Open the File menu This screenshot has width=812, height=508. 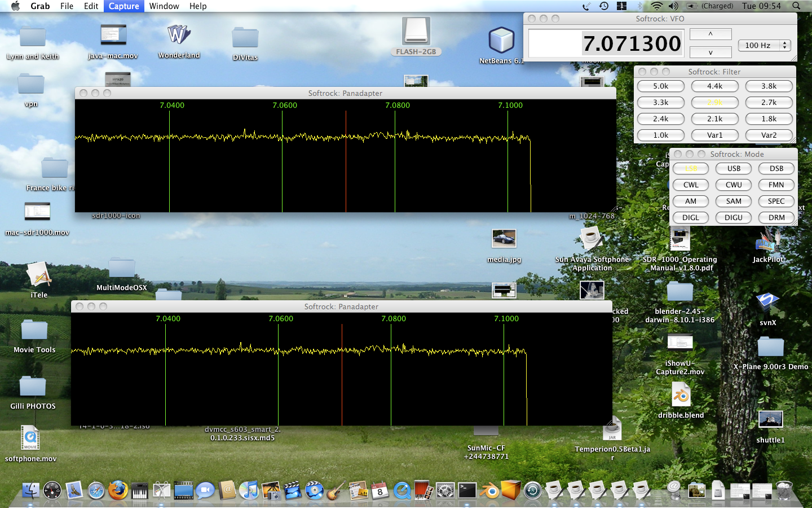coord(67,6)
